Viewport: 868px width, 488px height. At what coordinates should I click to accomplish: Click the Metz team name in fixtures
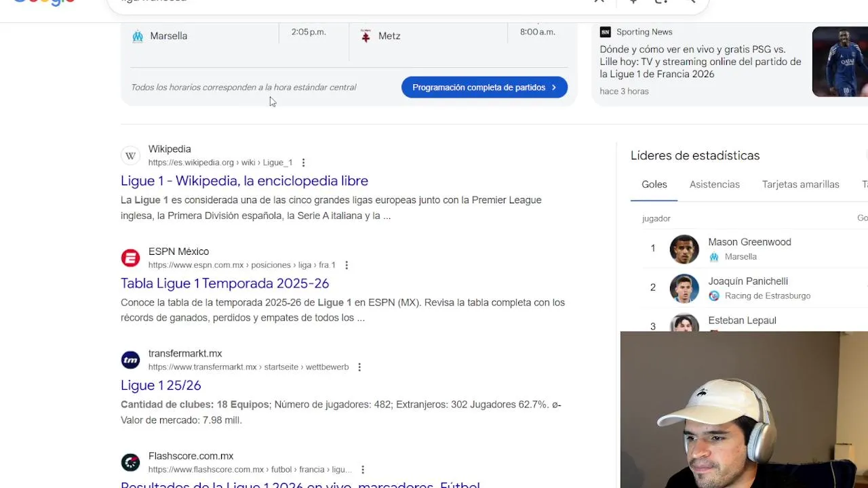click(389, 36)
